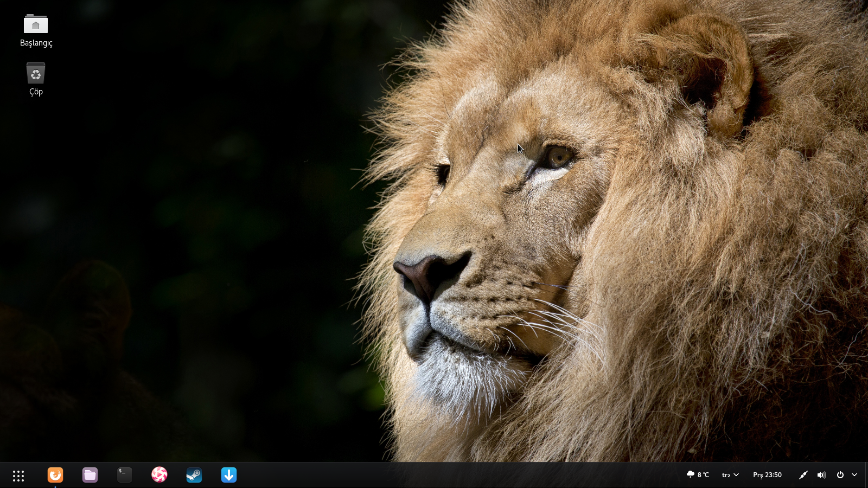
Task: Open the volume speaker tray icon
Action: pyautogui.click(x=821, y=475)
